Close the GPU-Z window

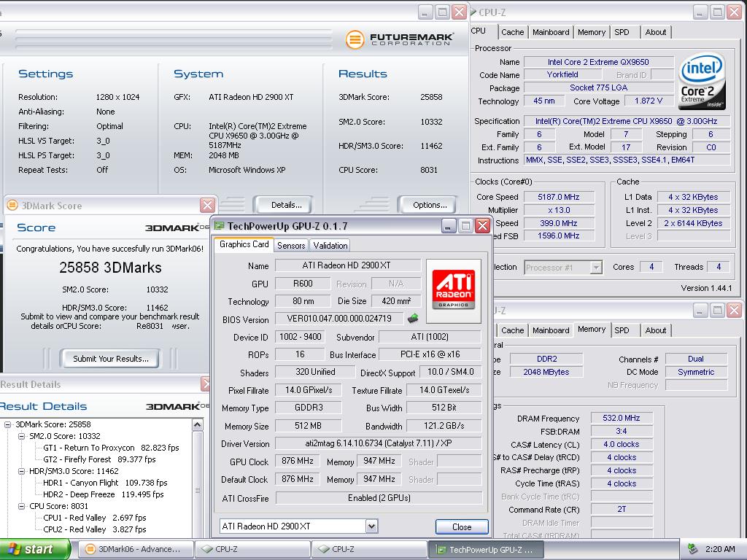483,226
